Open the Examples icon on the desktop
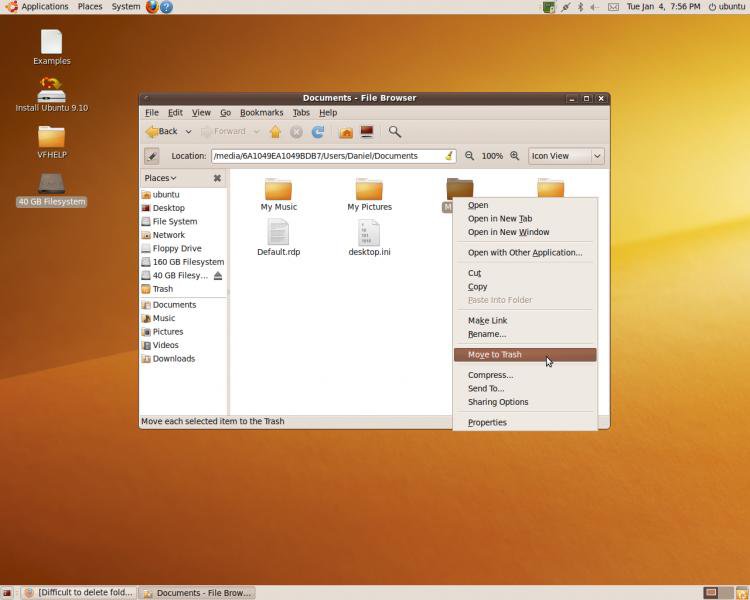The height and width of the screenshot is (600, 750). click(x=52, y=47)
